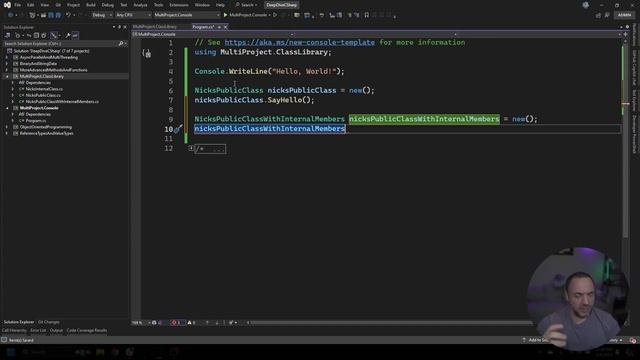Click the yellow warning count indicator
Image resolution: width=640 pixels, height=360 pixels.
click(191, 323)
